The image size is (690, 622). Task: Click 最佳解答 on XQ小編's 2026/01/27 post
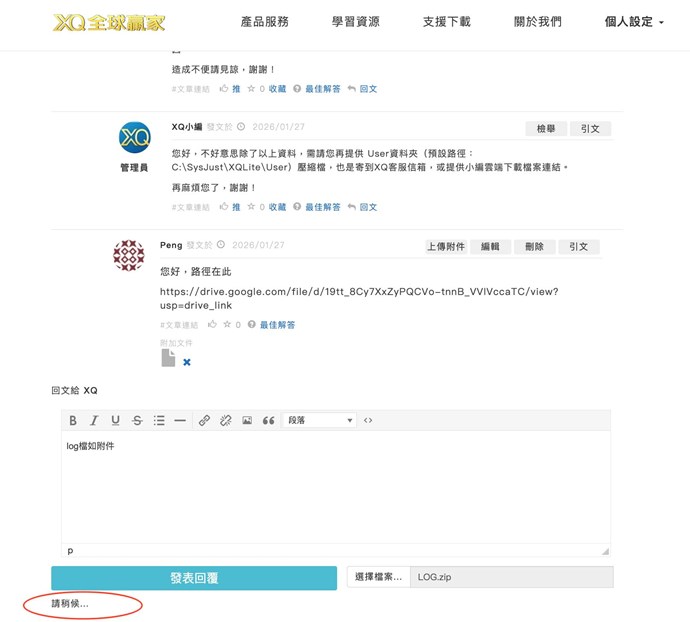tap(323, 207)
